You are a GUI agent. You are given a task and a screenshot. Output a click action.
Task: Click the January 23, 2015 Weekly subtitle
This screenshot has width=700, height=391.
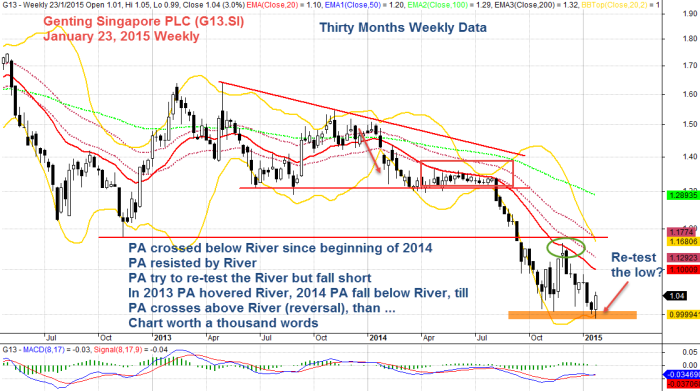121,36
